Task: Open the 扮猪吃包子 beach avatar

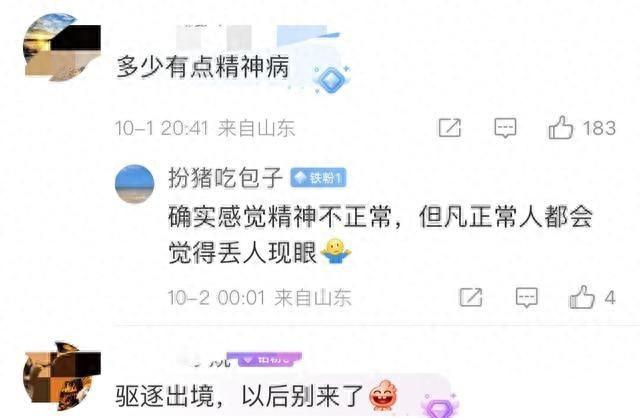Action: coord(135,184)
